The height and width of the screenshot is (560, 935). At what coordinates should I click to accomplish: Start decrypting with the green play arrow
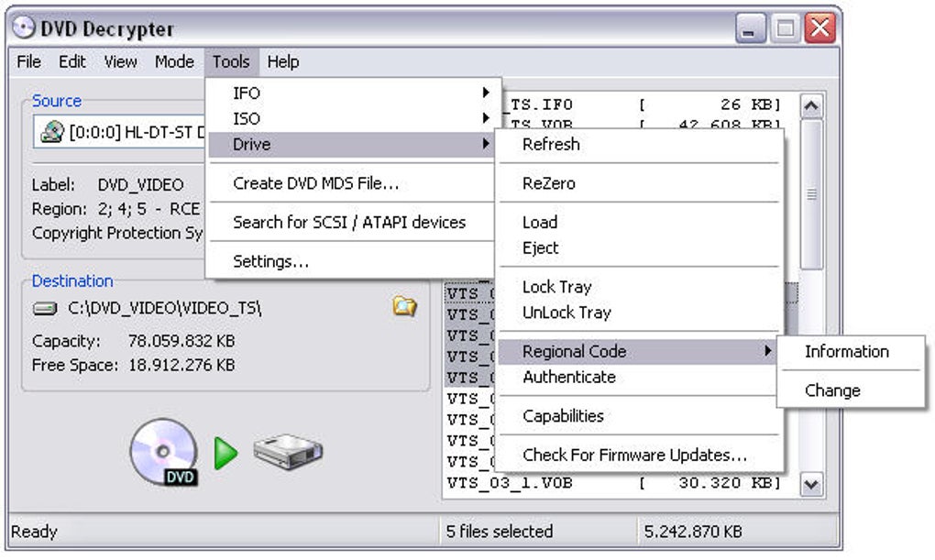point(225,454)
